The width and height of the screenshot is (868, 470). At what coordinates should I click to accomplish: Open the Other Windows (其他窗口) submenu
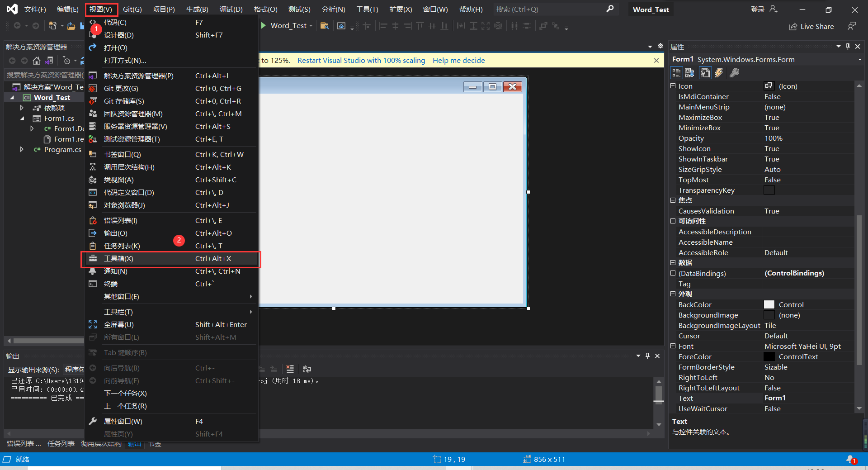coord(171,297)
